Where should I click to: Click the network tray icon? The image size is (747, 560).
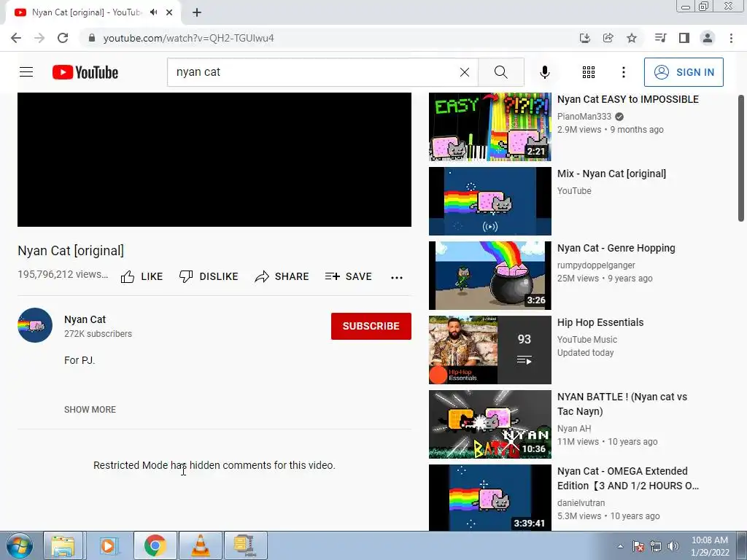pos(656,546)
